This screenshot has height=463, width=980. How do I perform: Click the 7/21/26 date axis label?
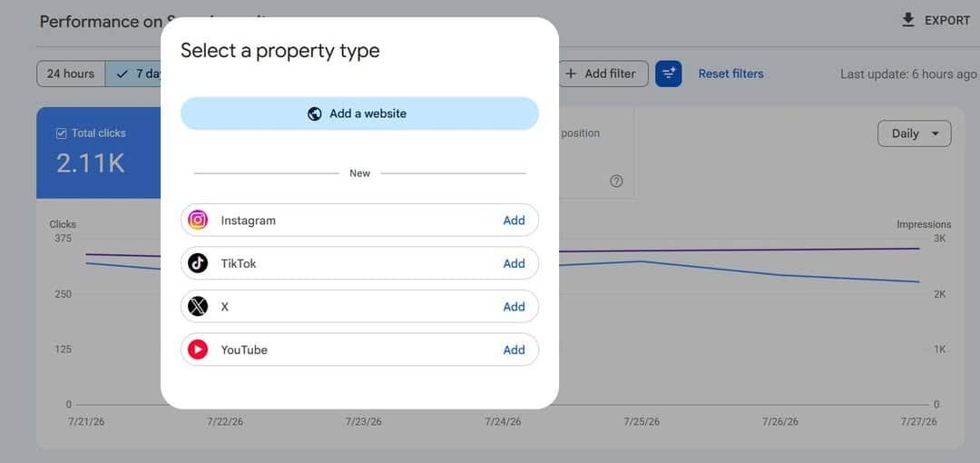(x=86, y=422)
